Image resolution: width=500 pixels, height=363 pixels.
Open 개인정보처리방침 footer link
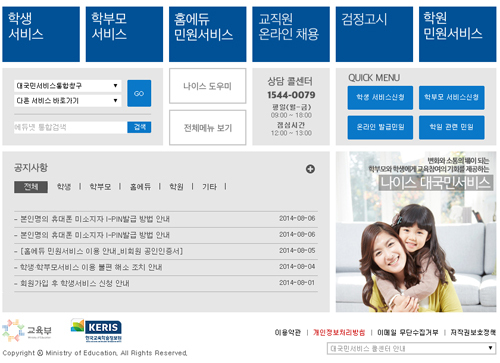[339, 333]
